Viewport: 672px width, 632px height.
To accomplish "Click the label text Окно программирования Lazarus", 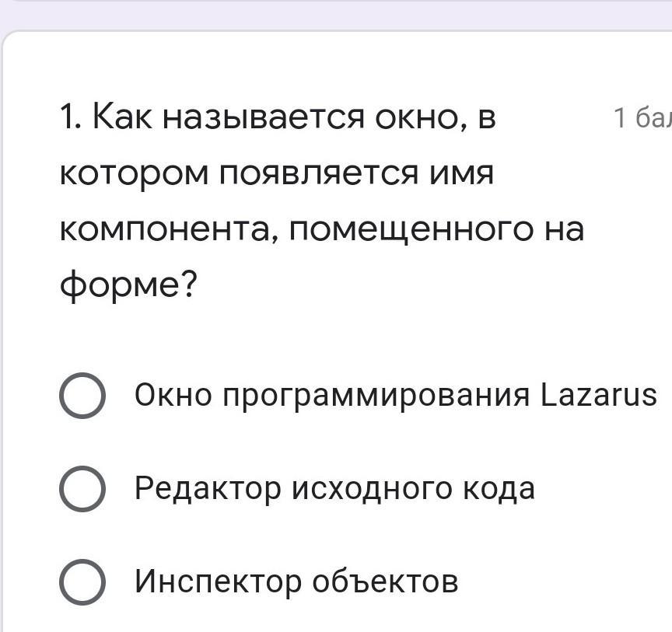I will 396,396.
